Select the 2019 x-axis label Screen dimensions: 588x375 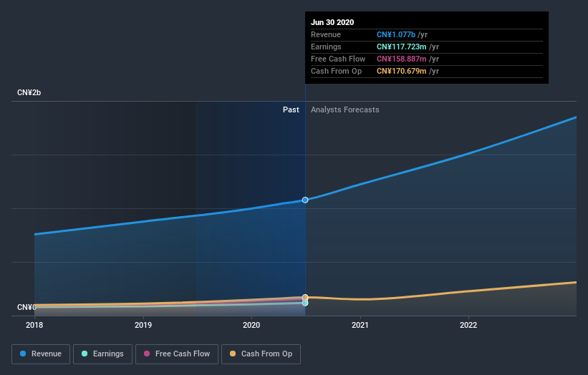tap(143, 325)
